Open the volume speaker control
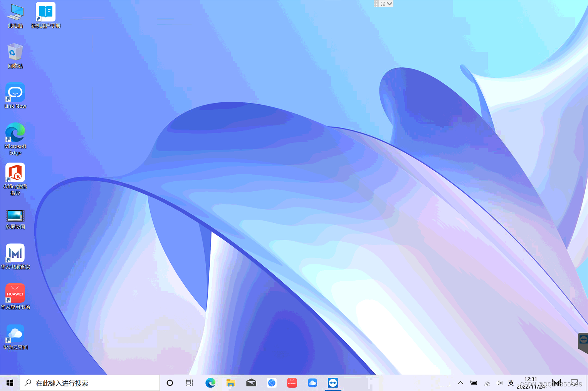 (x=499, y=383)
